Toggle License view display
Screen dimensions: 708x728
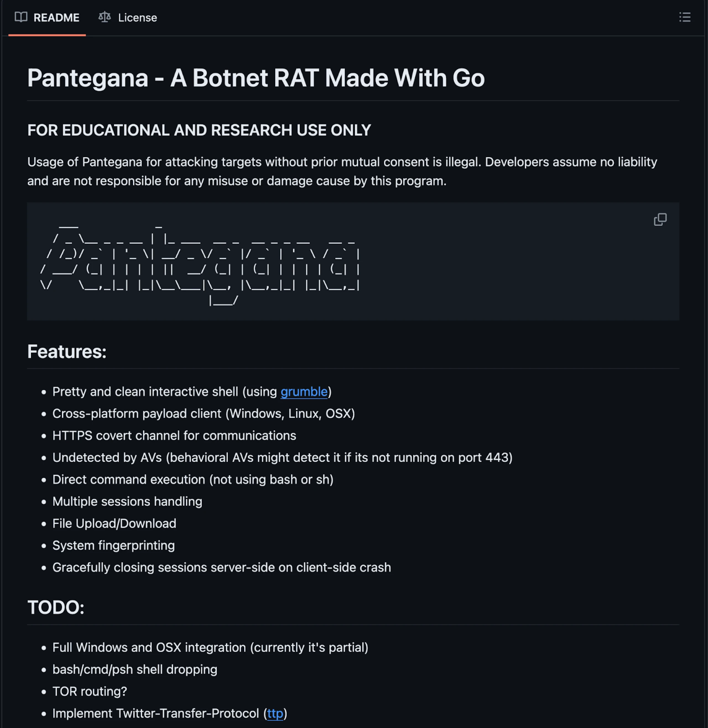pos(127,17)
